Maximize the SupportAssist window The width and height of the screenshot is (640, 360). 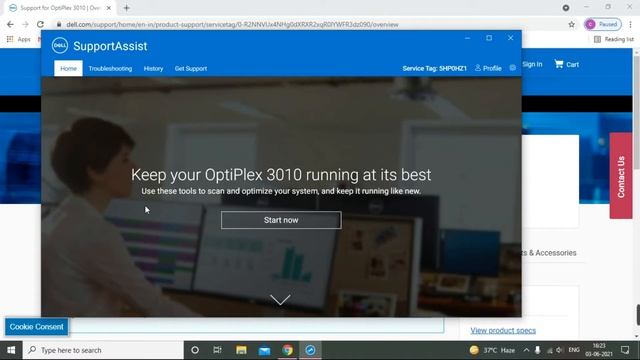pos(489,38)
